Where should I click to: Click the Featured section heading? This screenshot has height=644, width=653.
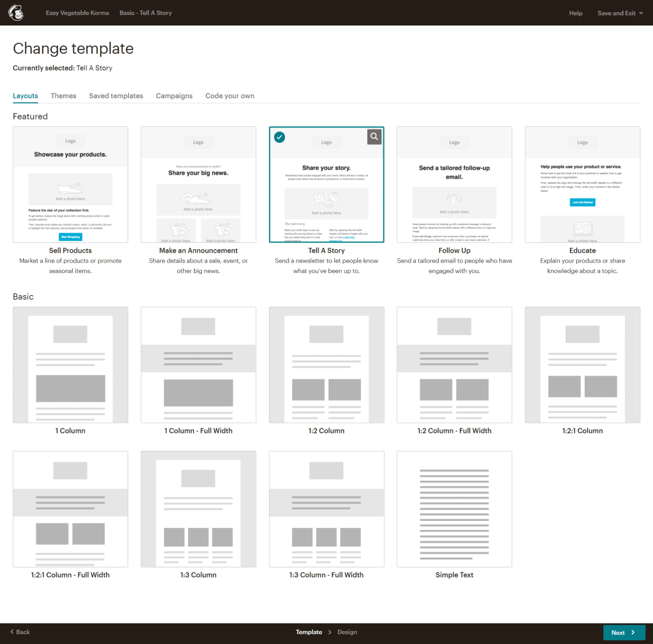pos(30,117)
